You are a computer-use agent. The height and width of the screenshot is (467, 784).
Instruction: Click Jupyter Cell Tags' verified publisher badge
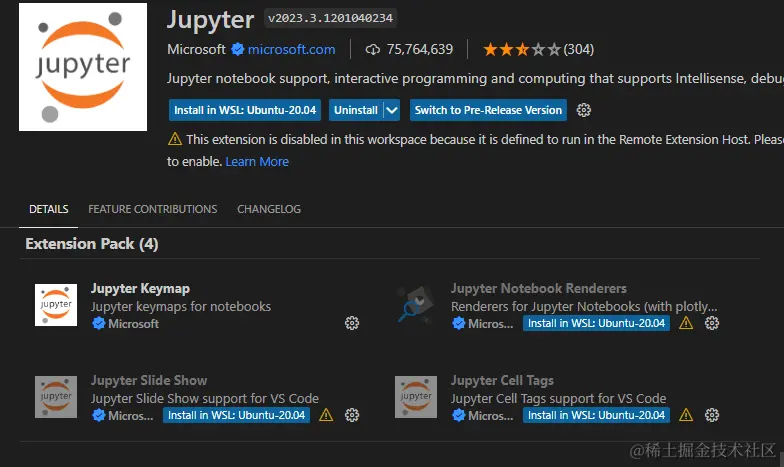[x=458, y=416]
